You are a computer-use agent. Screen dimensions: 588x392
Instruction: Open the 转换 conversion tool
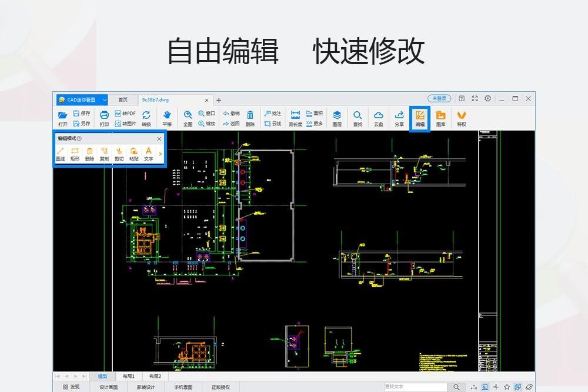point(146,119)
